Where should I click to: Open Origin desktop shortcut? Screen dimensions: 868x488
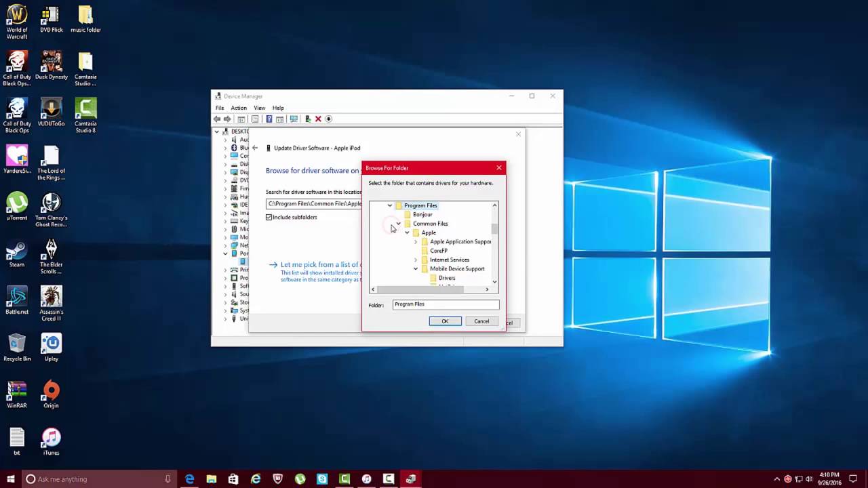pos(52,395)
